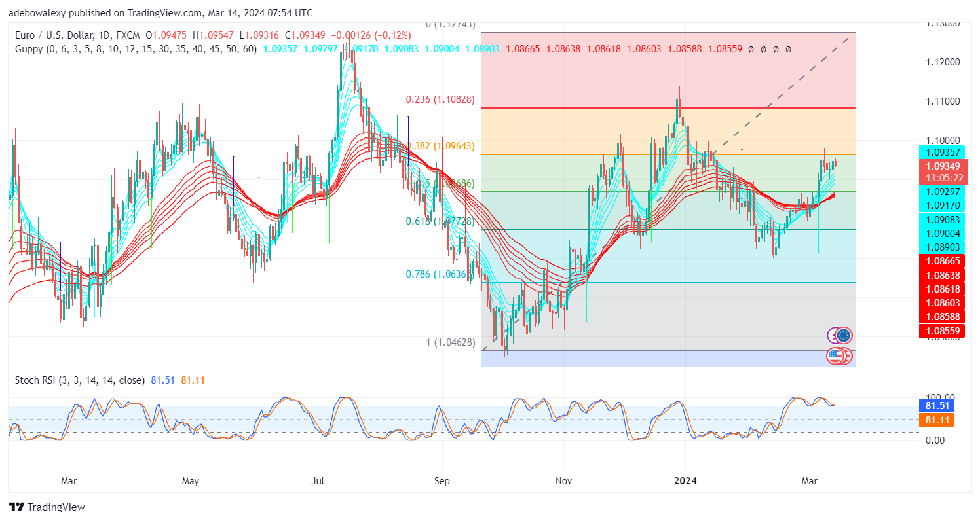The image size is (980, 521).
Task: Click the European Union flag event icon
Action: click(844, 335)
